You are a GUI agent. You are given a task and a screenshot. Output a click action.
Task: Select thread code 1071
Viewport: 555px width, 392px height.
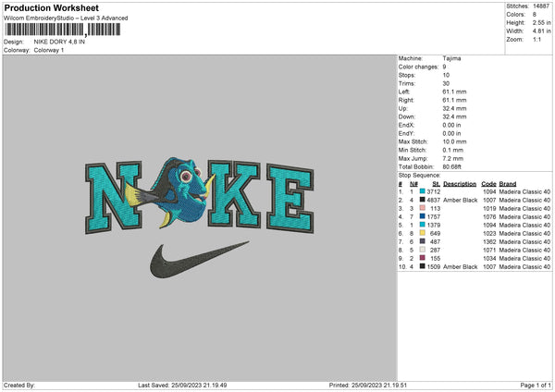point(489,250)
